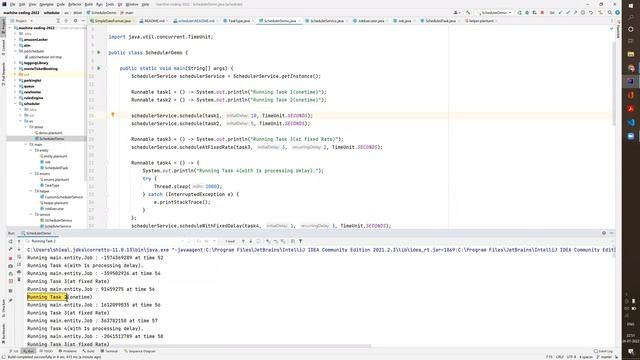Click the print icon in Run panel
This screenshot has height=360, width=640.
point(19,272)
